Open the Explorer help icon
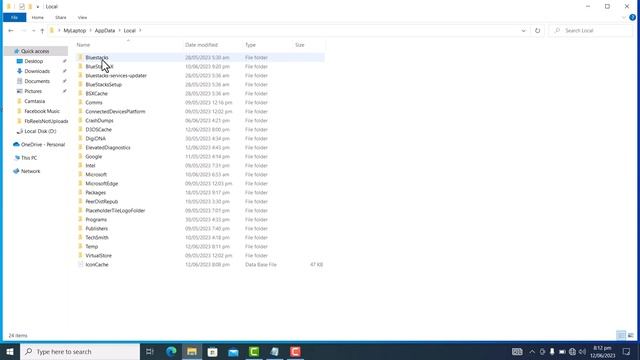Viewport: 640px width, 360px height. point(633,18)
